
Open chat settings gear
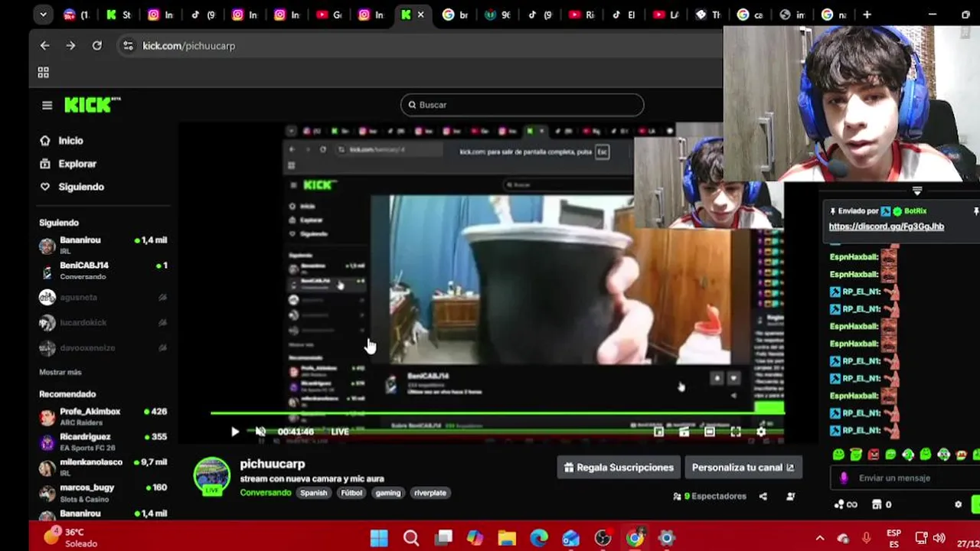(958, 504)
